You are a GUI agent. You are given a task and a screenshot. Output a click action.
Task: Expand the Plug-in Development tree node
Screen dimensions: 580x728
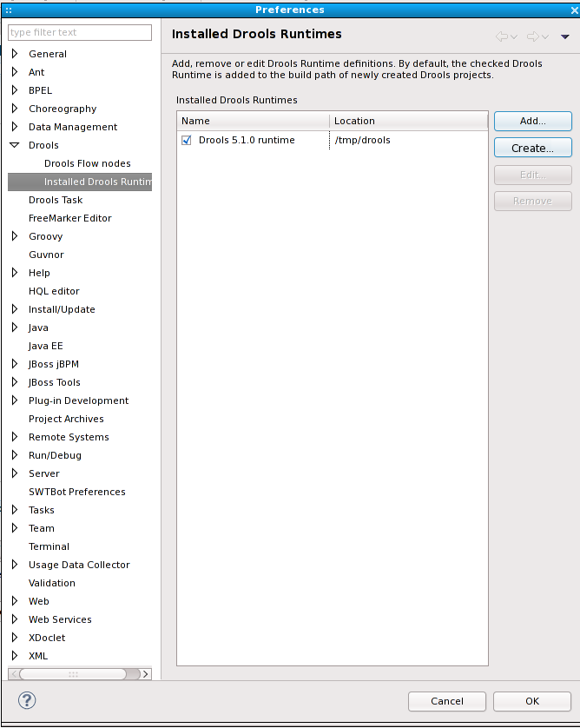(15, 400)
